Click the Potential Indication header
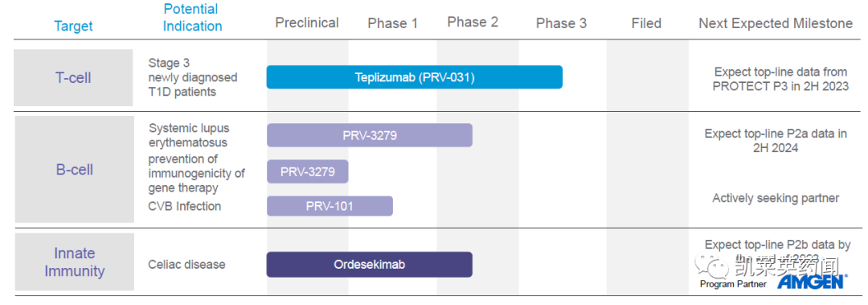This screenshot has width=868, height=305. pos(192,17)
